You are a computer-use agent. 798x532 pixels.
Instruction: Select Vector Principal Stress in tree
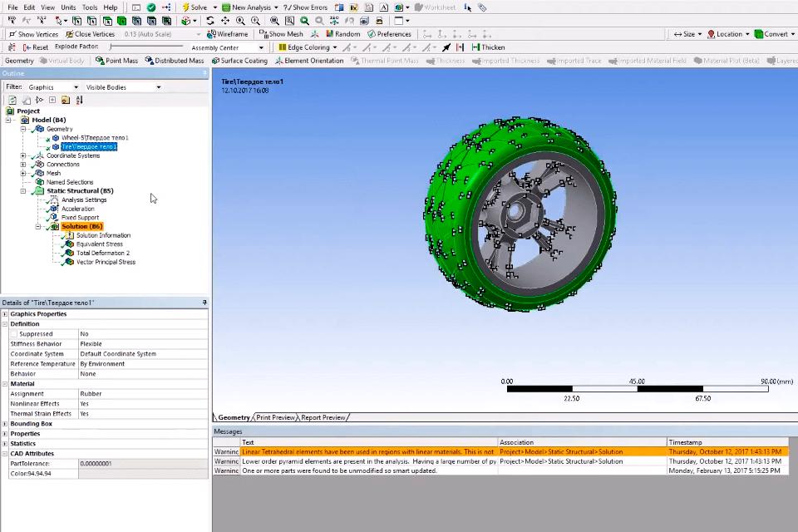click(x=106, y=262)
